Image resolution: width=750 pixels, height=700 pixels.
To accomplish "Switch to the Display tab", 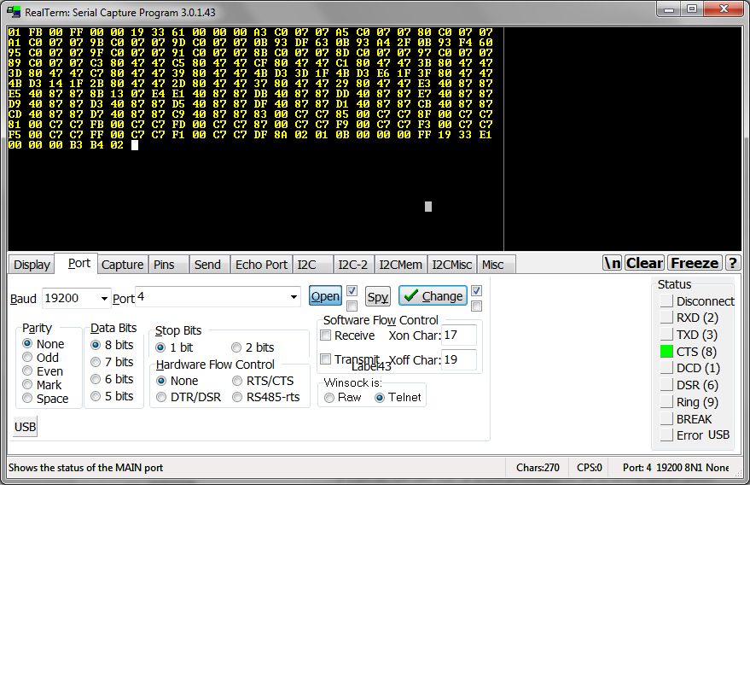I will [32, 265].
